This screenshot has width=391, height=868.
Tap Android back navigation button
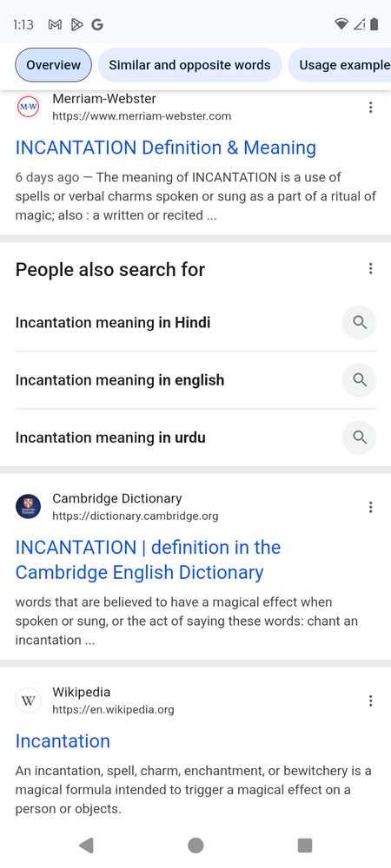86,845
